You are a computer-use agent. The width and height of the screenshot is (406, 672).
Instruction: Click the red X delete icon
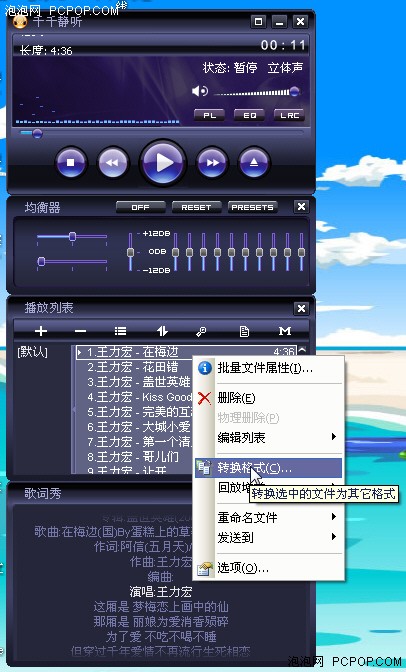pos(205,398)
